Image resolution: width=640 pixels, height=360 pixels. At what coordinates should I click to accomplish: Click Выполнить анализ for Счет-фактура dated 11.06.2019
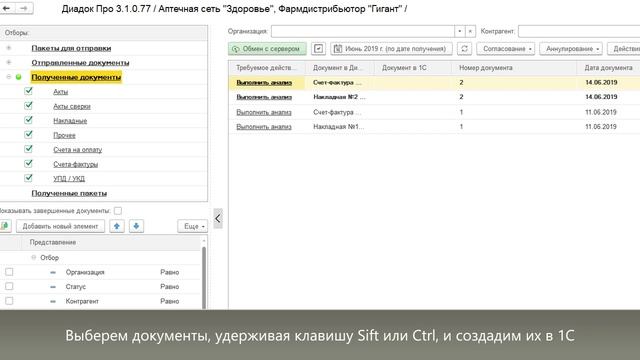point(264,112)
